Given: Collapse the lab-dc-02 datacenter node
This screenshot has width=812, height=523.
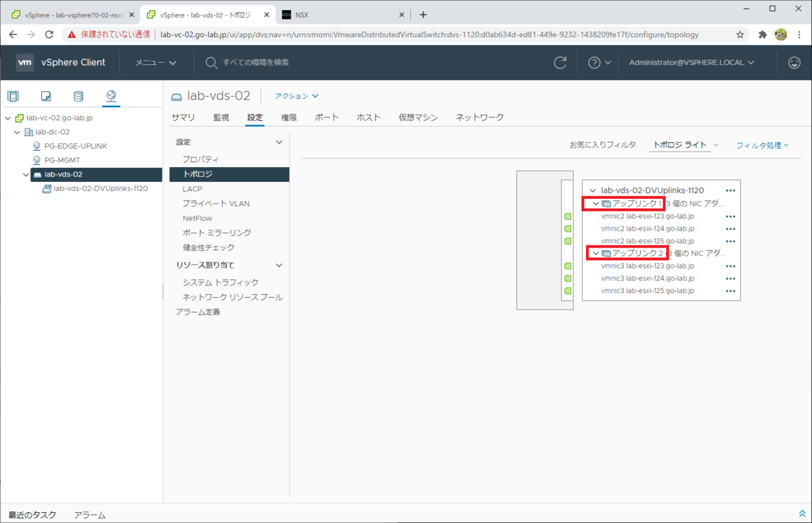Looking at the screenshot, I should (17, 132).
